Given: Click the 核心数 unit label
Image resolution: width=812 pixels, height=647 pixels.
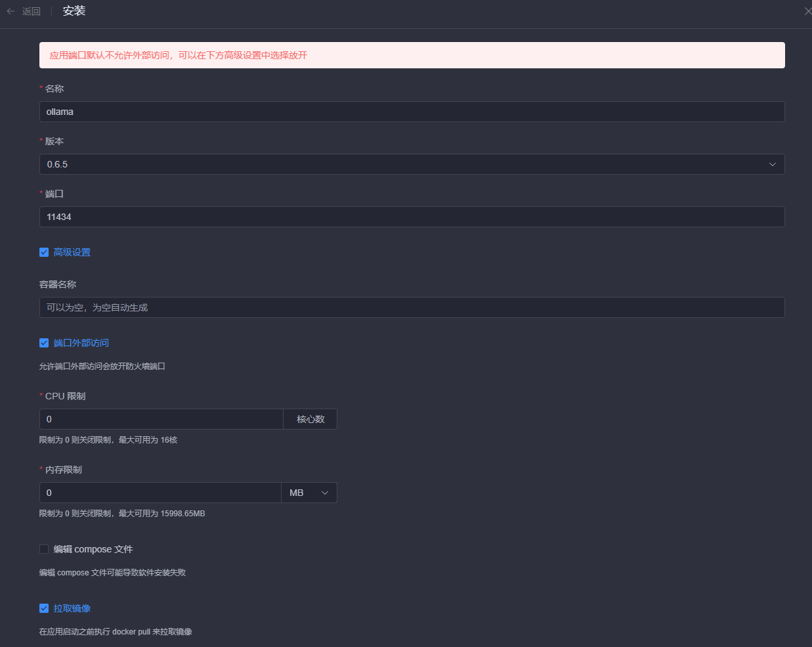Looking at the screenshot, I should [310, 419].
